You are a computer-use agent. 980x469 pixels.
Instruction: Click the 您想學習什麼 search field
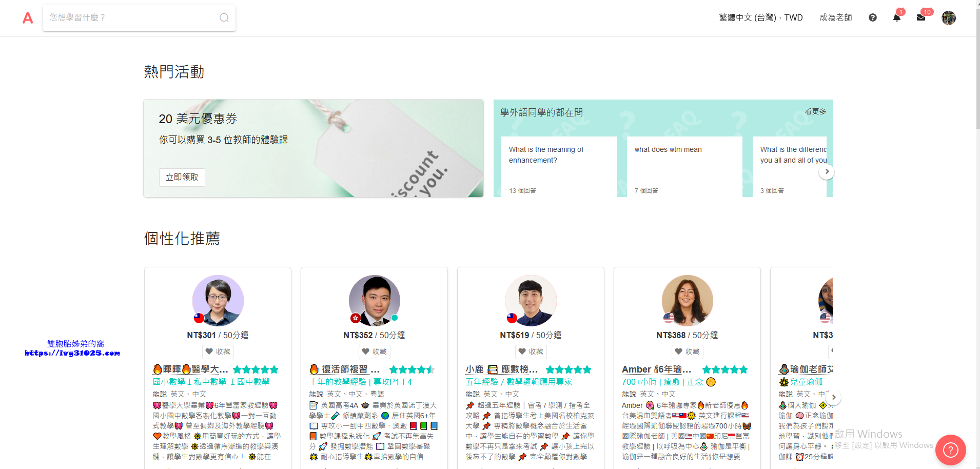tap(131, 18)
